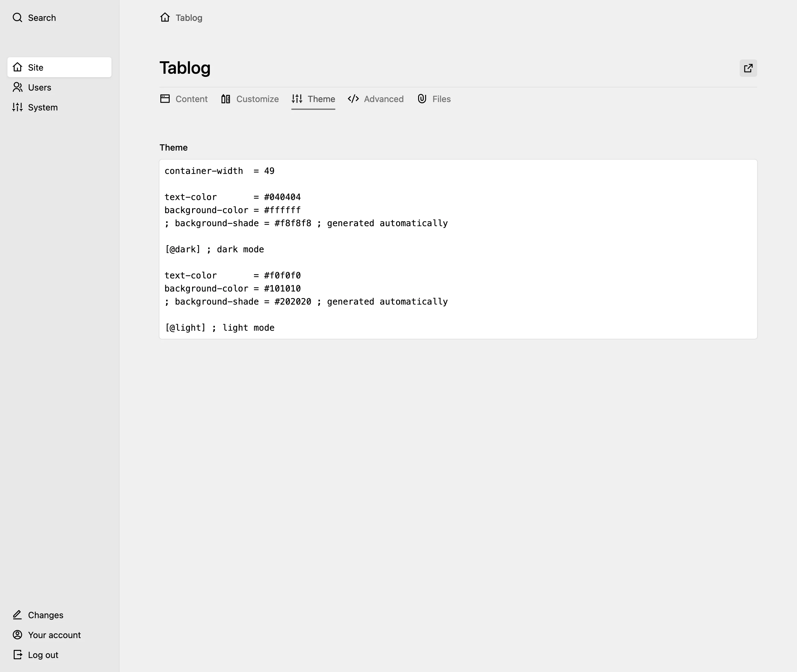
Task: Click the System sliders icon
Action: point(17,107)
